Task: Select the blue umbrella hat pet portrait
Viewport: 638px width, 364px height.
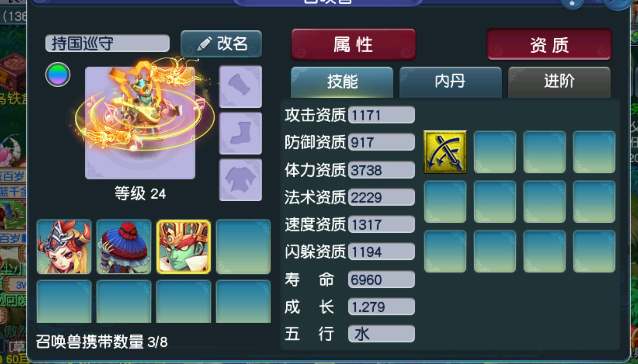Action: pos(124,247)
